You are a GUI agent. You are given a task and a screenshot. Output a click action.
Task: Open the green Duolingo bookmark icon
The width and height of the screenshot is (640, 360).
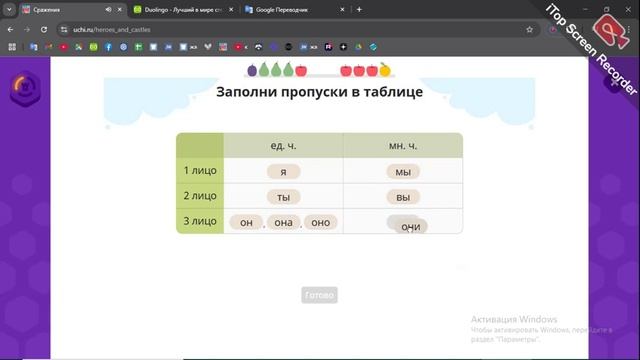tap(93, 47)
